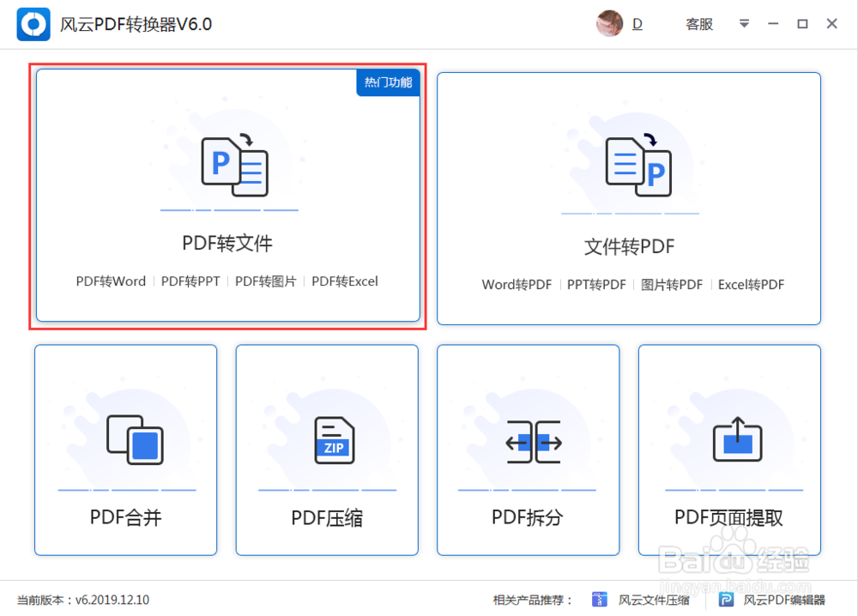Maximize the converter window
This screenshot has height=616, width=858.
click(802, 23)
